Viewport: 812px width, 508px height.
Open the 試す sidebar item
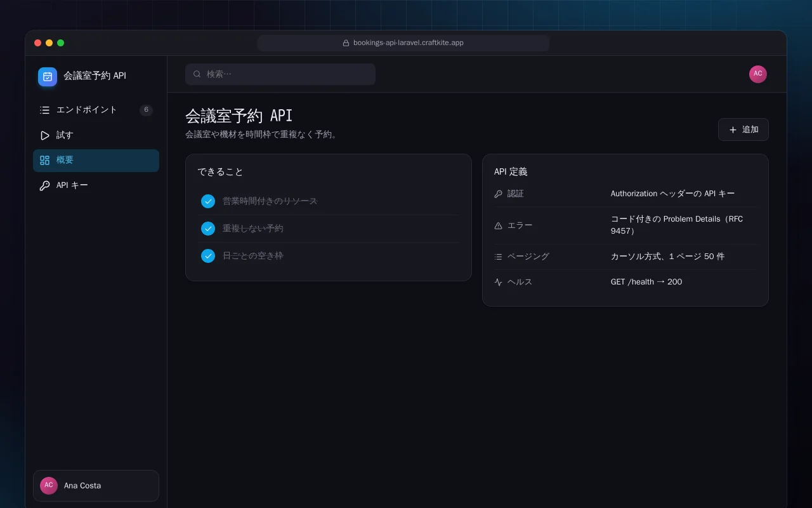[96, 135]
